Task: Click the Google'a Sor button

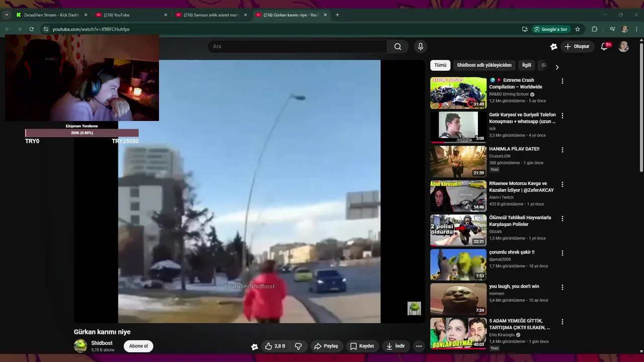Action: tap(551, 29)
